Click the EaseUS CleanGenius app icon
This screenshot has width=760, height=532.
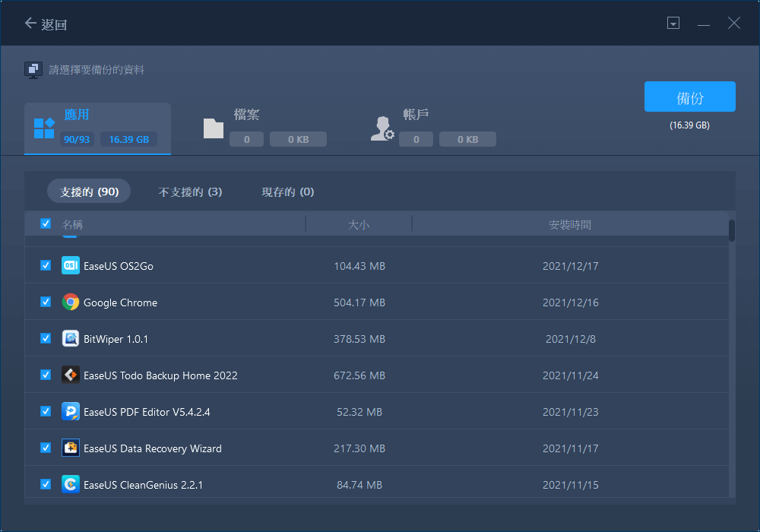pyautogui.click(x=71, y=485)
